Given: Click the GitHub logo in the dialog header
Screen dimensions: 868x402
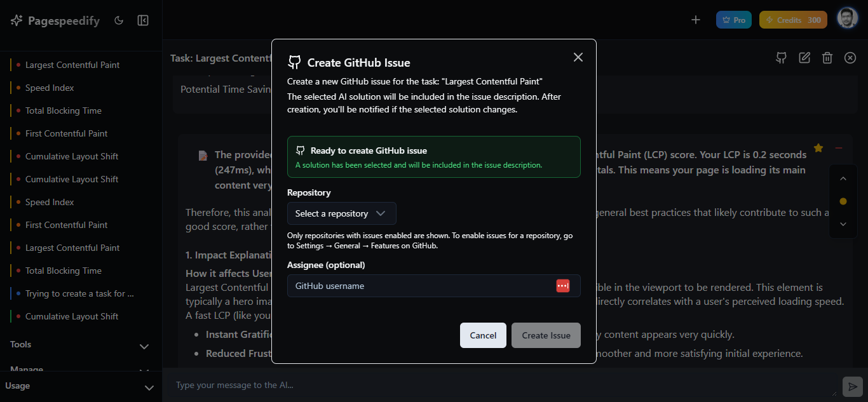Looking at the screenshot, I should (294, 62).
